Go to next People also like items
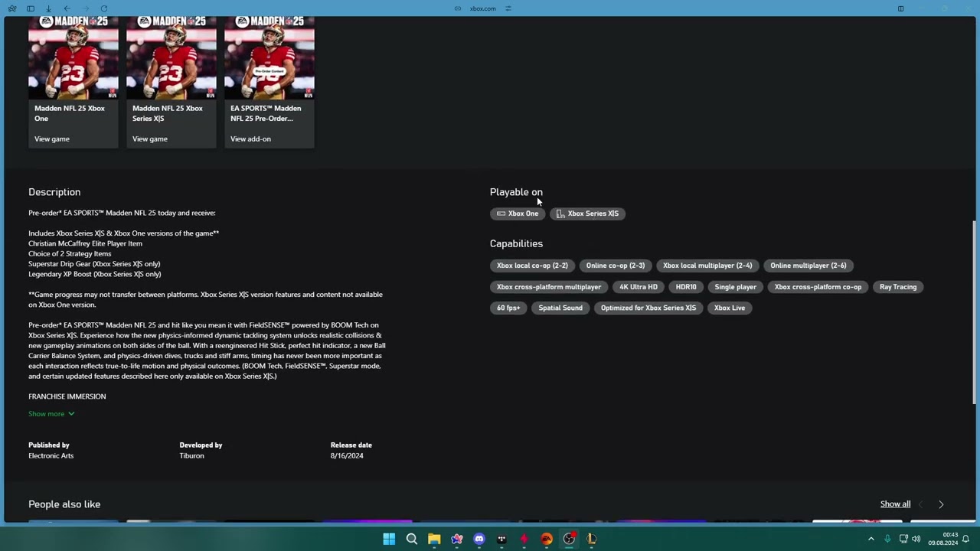 tap(941, 504)
